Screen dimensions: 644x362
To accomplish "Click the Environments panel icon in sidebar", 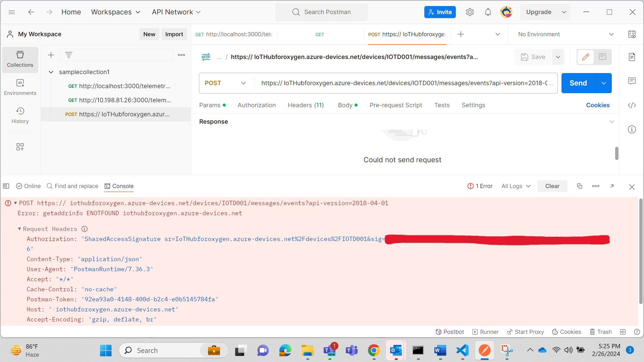I will [20, 86].
